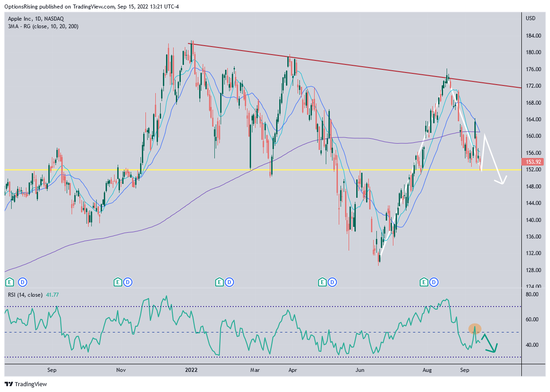Click the 148.00 price axis label
Image resolution: width=550 pixels, height=392 pixels.
pos(533,187)
